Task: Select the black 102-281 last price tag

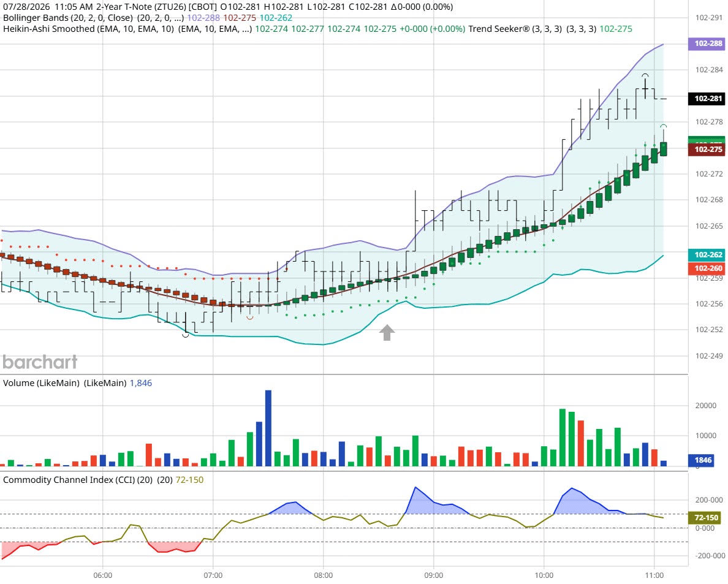Action: point(706,99)
